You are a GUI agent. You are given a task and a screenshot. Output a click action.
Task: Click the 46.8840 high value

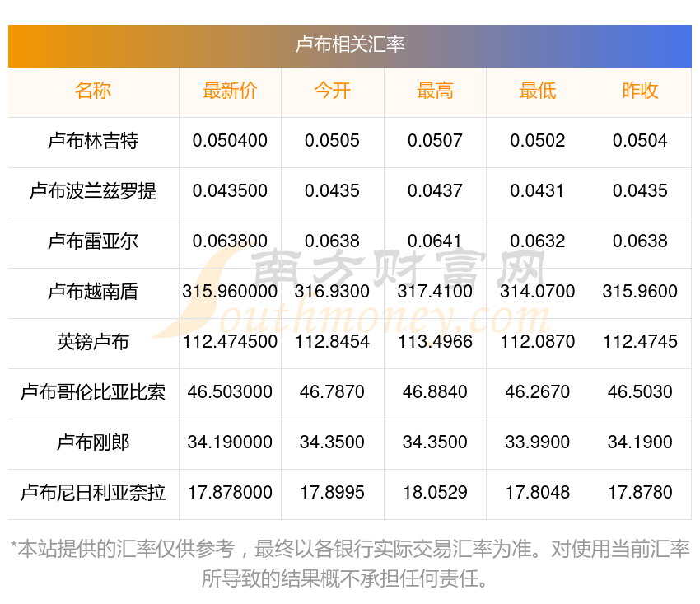tap(435, 392)
